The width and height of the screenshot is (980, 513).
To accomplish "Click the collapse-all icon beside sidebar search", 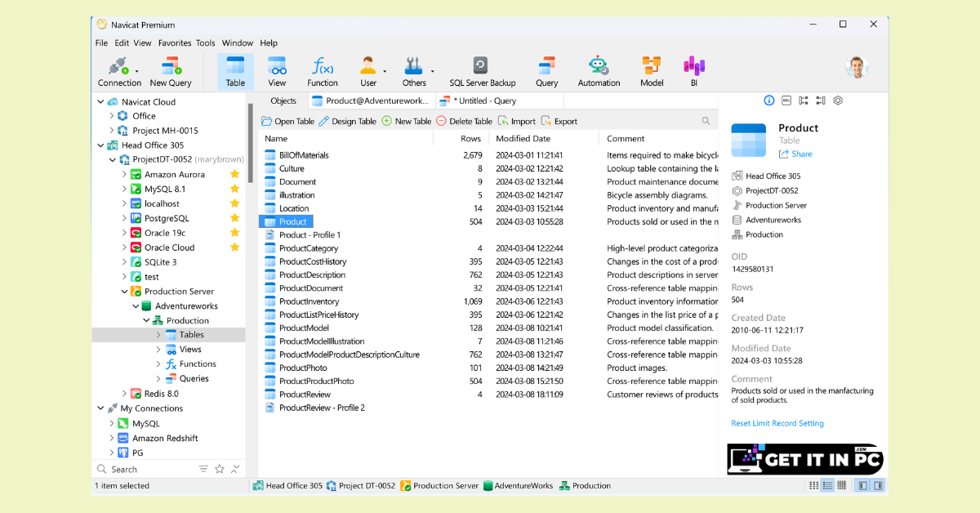I will 236,469.
